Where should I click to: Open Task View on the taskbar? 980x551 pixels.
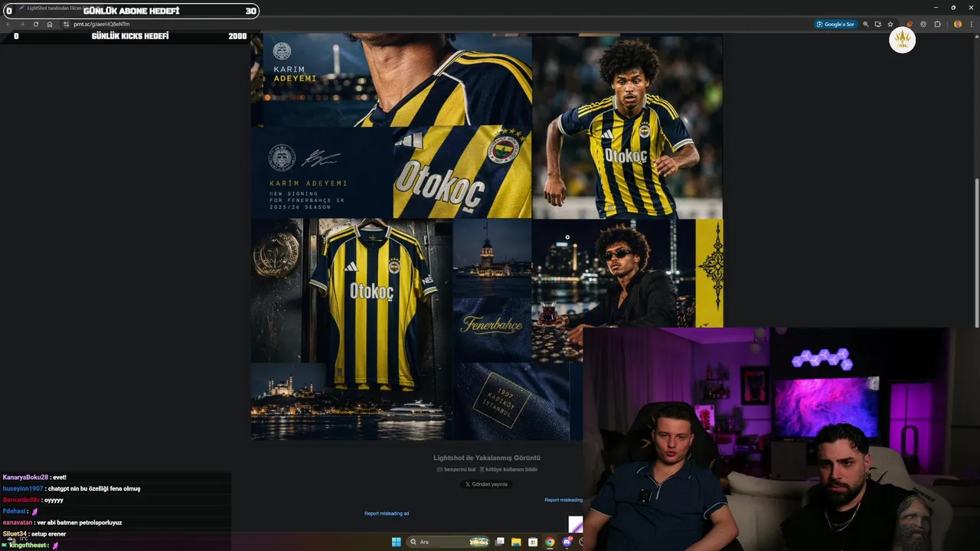(500, 542)
